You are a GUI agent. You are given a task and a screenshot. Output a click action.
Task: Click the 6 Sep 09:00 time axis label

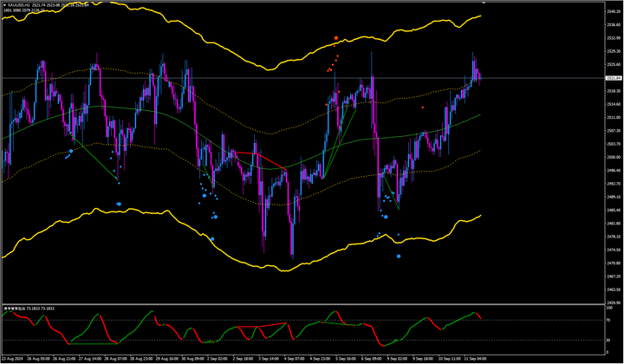click(x=372, y=357)
